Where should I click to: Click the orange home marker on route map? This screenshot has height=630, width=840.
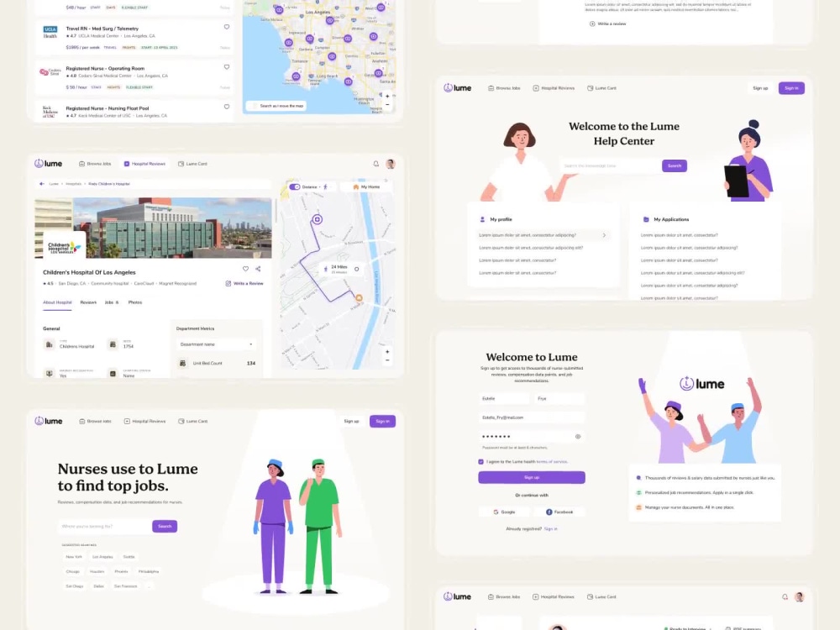point(359,298)
